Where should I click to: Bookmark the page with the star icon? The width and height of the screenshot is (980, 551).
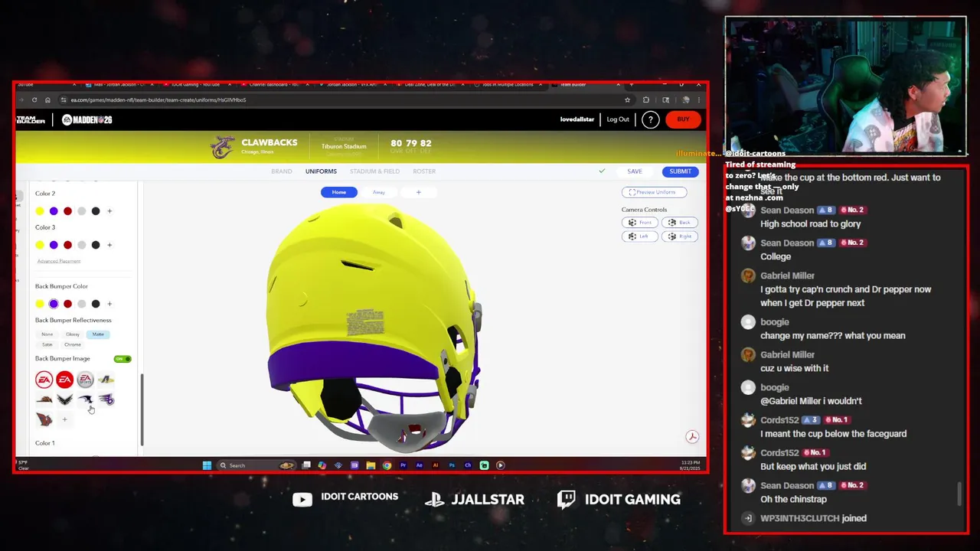627,99
